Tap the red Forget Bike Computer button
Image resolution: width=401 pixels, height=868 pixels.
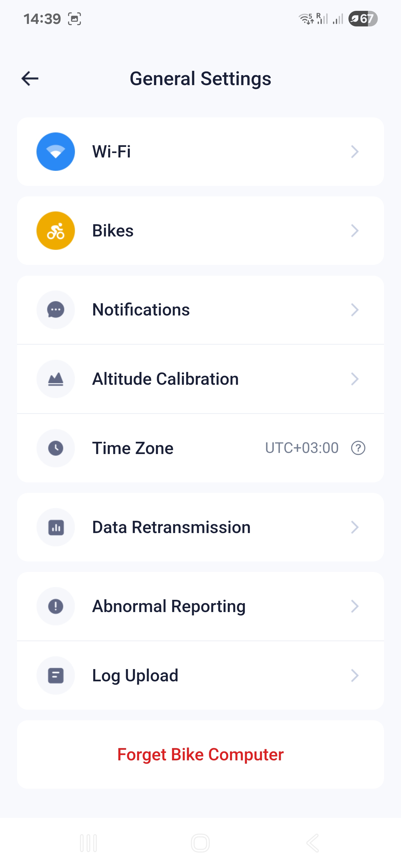click(x=200, y=754)
